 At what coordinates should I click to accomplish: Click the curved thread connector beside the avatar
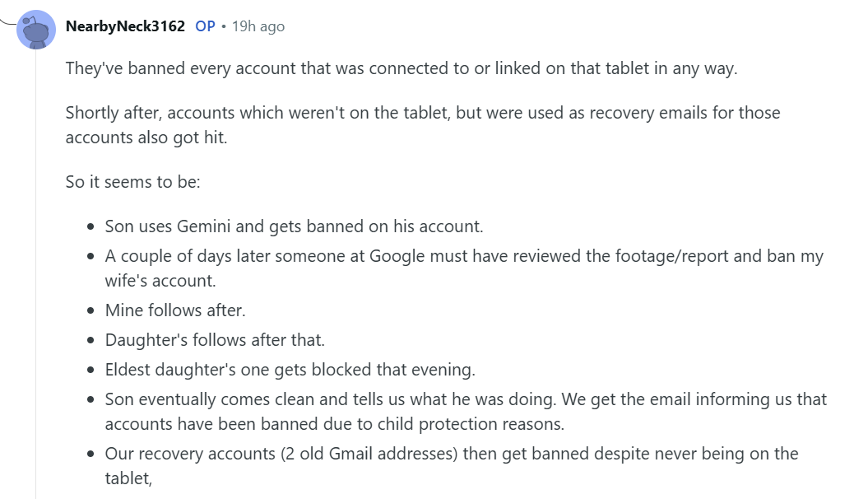click(8, 20)
